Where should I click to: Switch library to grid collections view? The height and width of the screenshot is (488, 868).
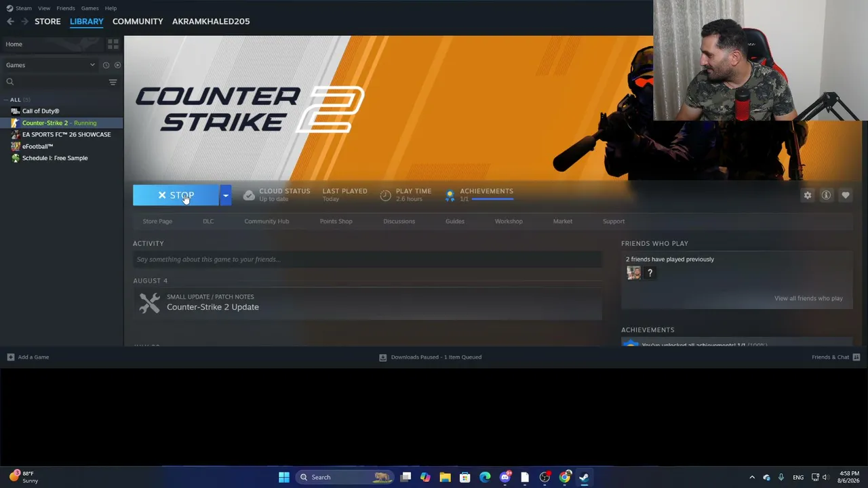113,44
